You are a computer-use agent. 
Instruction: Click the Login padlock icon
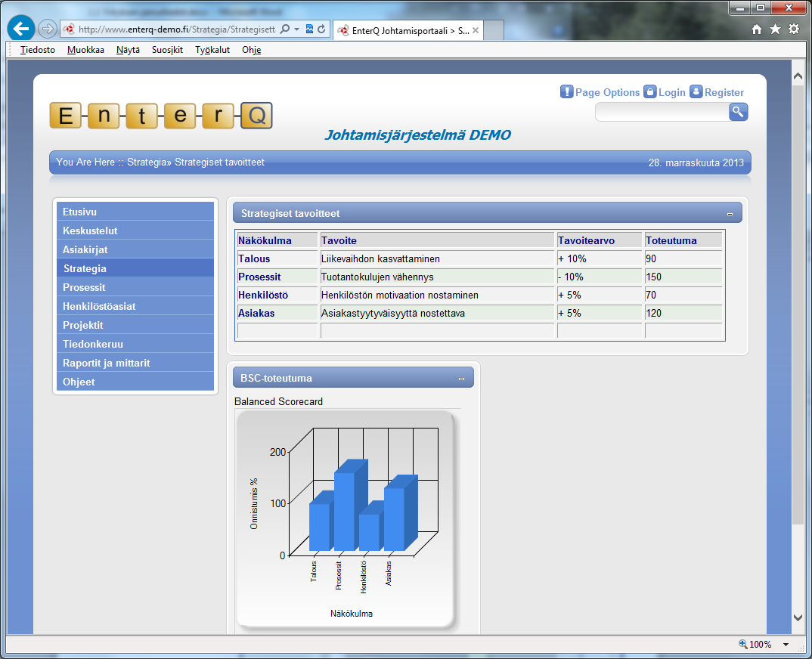[x=650, y=91]
